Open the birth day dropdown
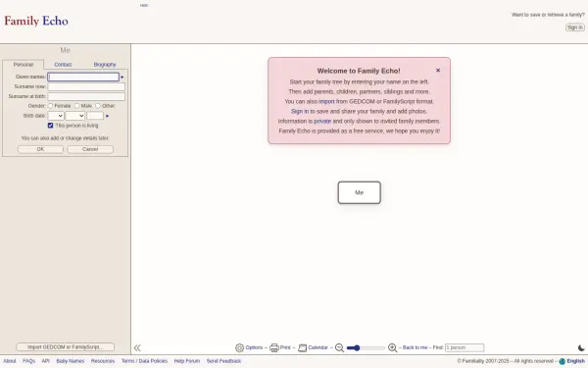Viewport: 588px width, 368px height. [56, 116]
